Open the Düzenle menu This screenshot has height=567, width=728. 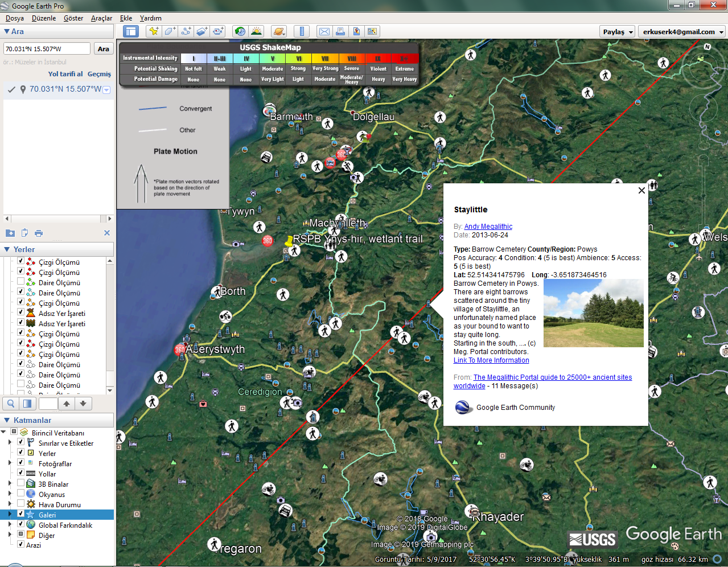pyautogui.click(x=44, y=18)
